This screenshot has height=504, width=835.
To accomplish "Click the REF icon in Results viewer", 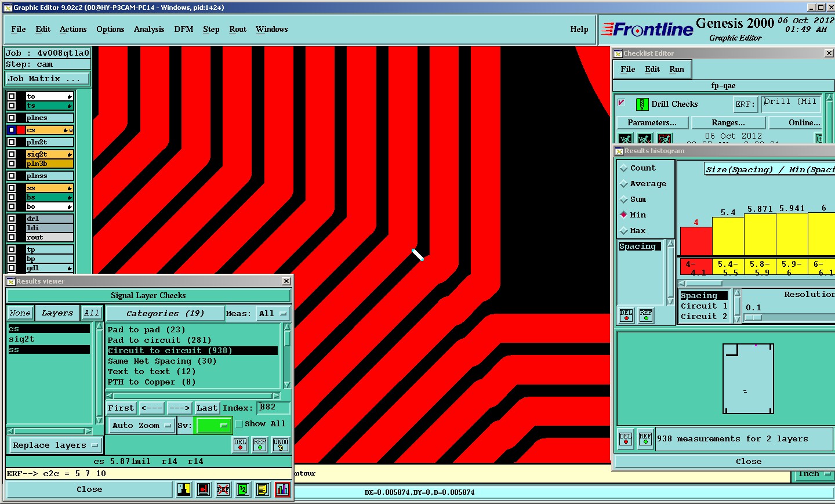I will 260,445.
